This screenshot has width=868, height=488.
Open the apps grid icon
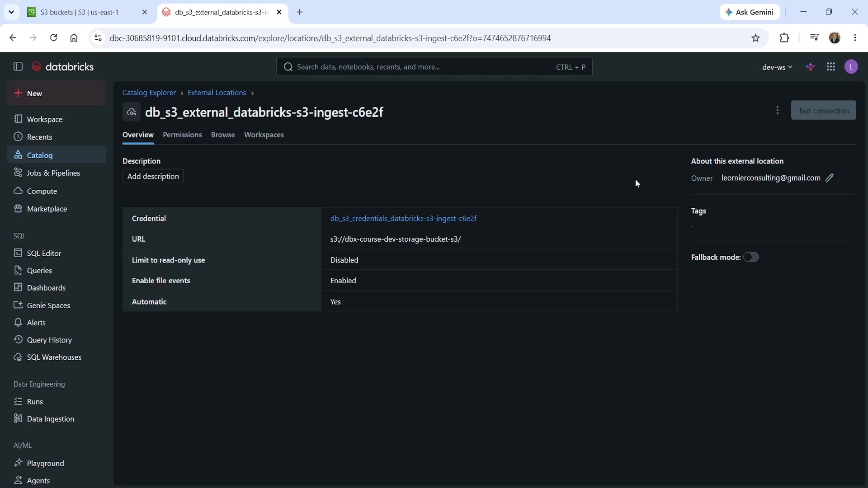(831, 67)
